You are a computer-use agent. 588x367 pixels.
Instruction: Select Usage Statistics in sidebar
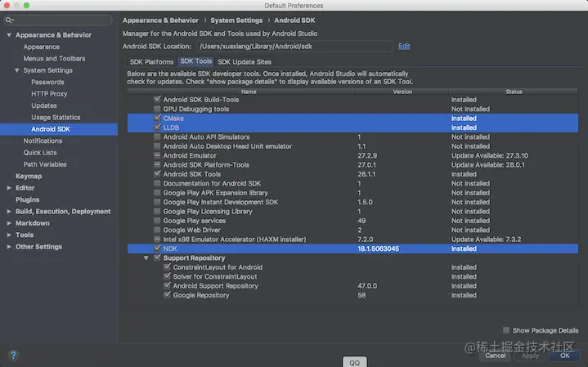click(x=56, y=118)
